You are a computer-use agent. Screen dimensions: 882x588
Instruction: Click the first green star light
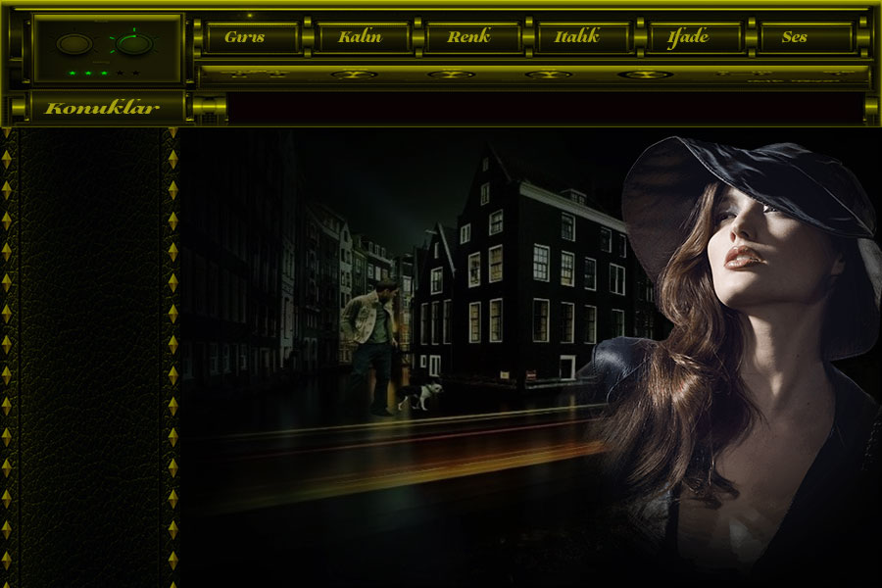click(73, 73)
